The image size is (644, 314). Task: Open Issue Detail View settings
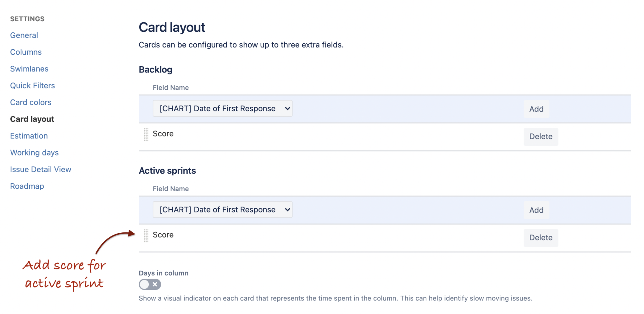[41, 170]
